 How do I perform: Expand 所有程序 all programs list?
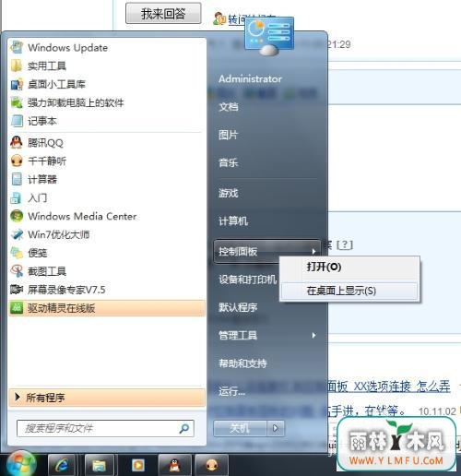pyautogui.click(x=107, y=398)
